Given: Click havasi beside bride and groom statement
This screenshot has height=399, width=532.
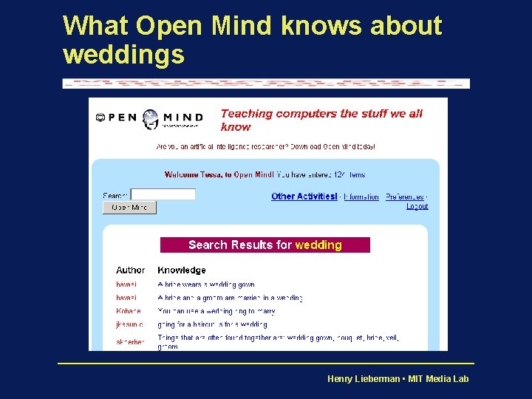Looking at the screenshot, I should (x=126, y=298).
